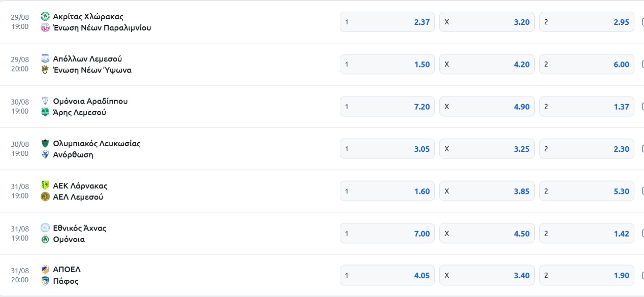Screen dimensions: 644x297
Task: Click the ΑΕΚ Λάρνακας yellow crest
Action: [45, 185]
